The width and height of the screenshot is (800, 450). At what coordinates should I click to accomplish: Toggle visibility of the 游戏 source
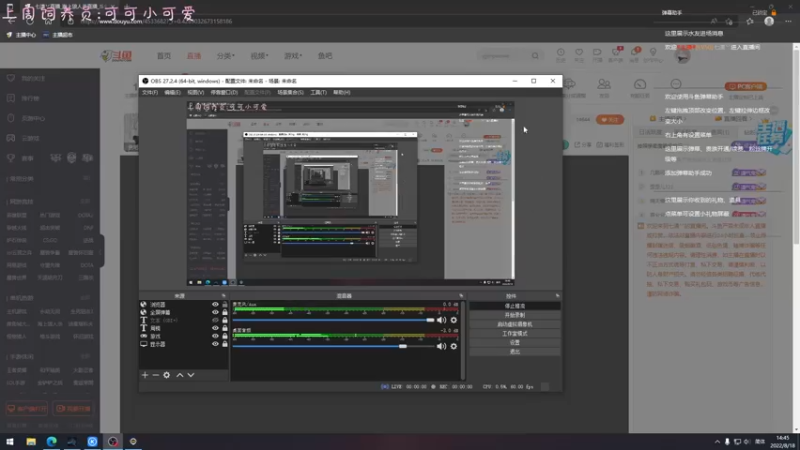point(215,336)
